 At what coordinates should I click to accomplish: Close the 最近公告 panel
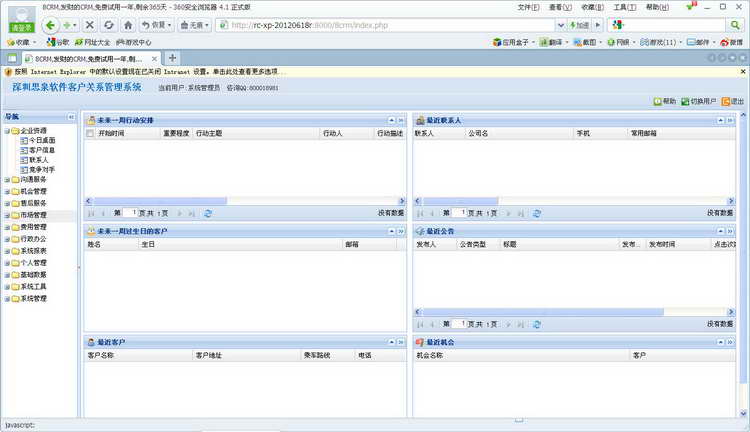(x=730, y=231)
